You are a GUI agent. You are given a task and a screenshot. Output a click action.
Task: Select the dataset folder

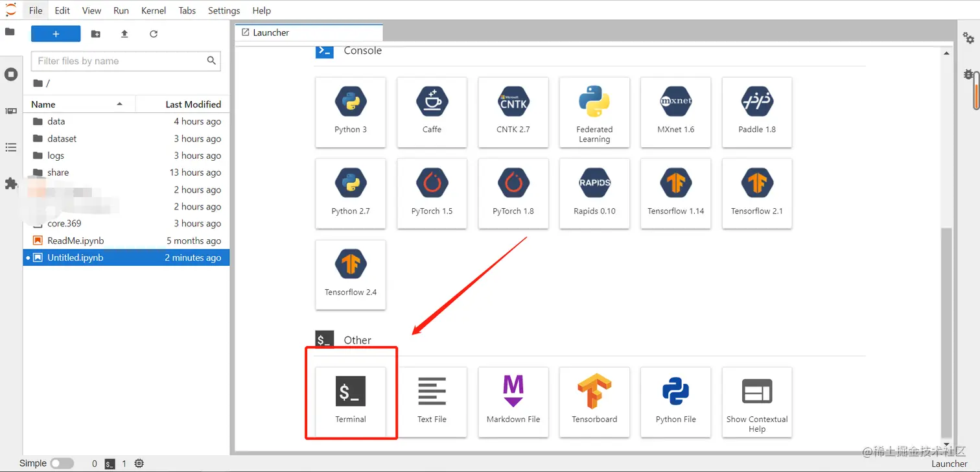pyautogui.click(x=126, y=139)
